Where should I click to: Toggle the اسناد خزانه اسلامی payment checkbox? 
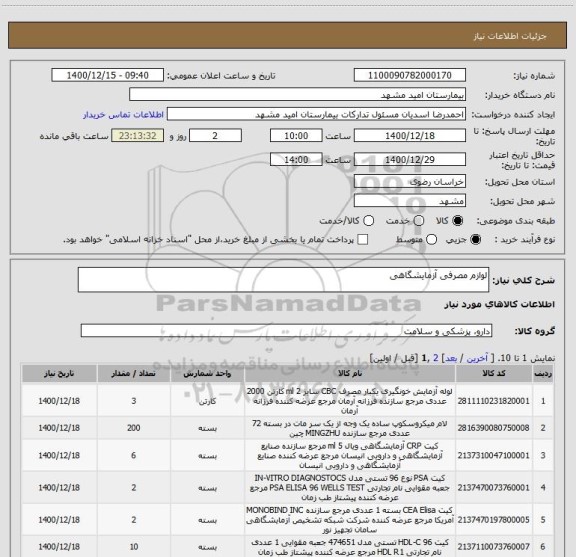click(x=363, y=240)
